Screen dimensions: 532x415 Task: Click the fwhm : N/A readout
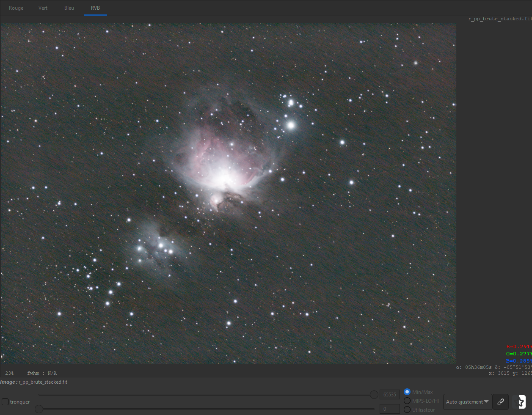point(42,373)
